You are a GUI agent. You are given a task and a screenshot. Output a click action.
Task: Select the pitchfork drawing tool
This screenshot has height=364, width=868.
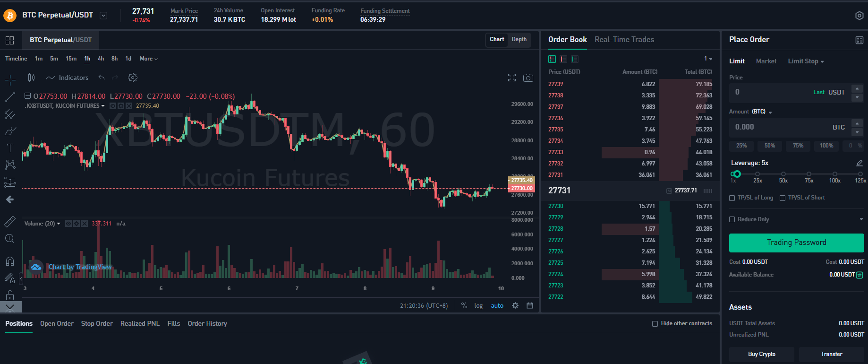[10, 114]
